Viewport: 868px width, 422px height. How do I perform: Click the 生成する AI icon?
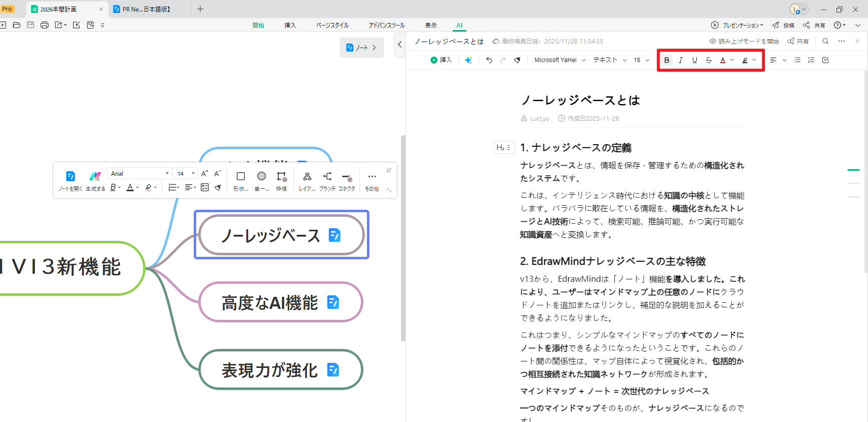point(95,181)
